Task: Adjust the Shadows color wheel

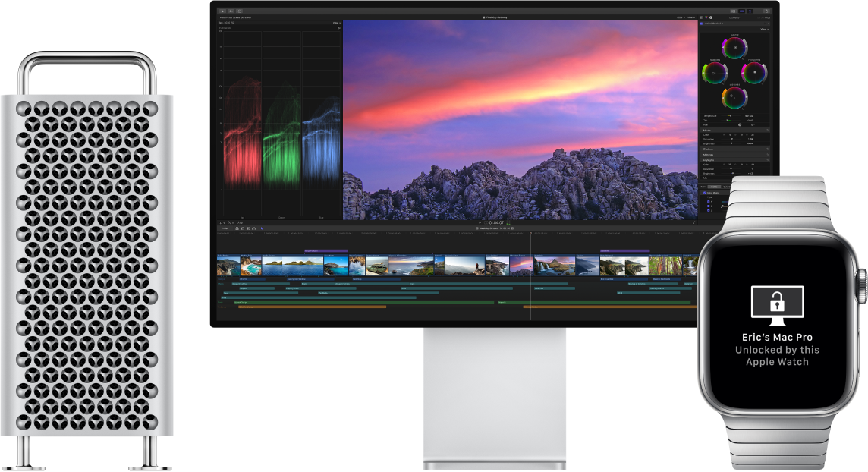Action: 715,73
